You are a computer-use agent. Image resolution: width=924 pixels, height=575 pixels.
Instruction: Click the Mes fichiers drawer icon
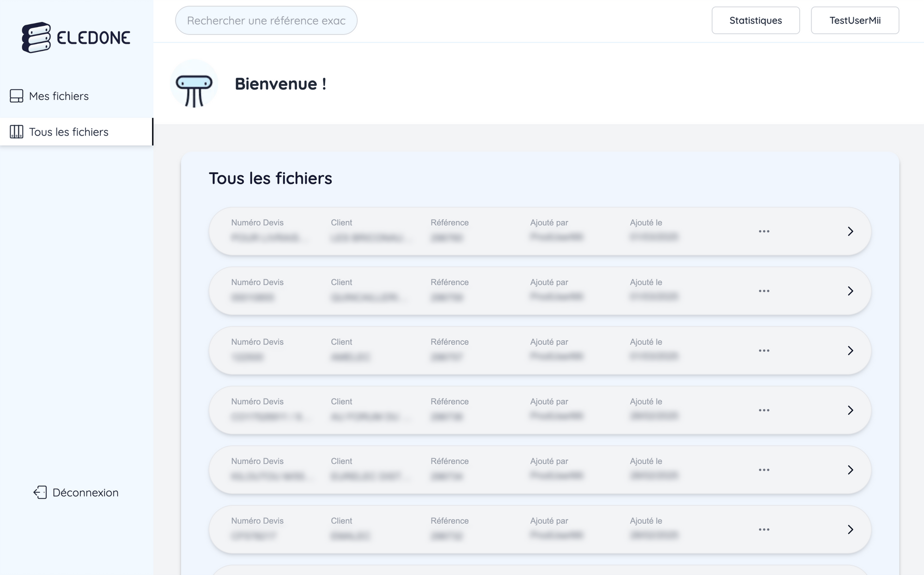point(17,96)
